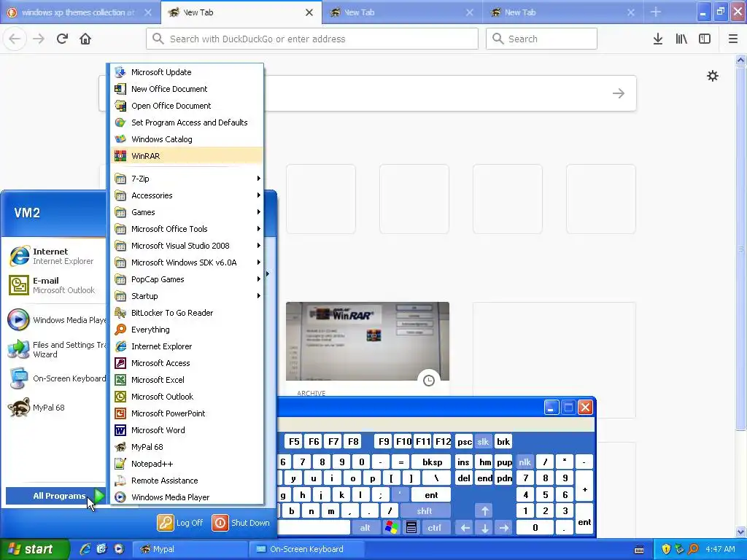
Task: Select Open Office Document
Action: tap(187, 106)
